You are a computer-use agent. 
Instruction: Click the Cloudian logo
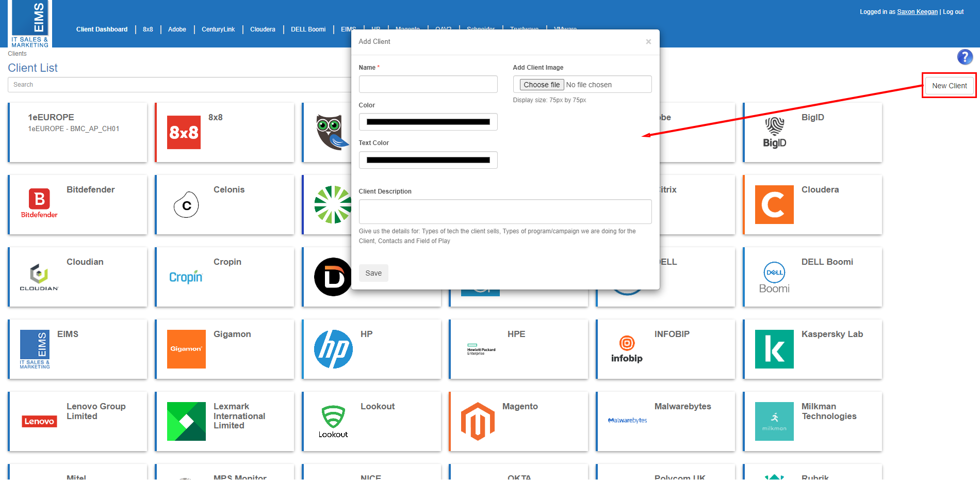coord(39,277)
